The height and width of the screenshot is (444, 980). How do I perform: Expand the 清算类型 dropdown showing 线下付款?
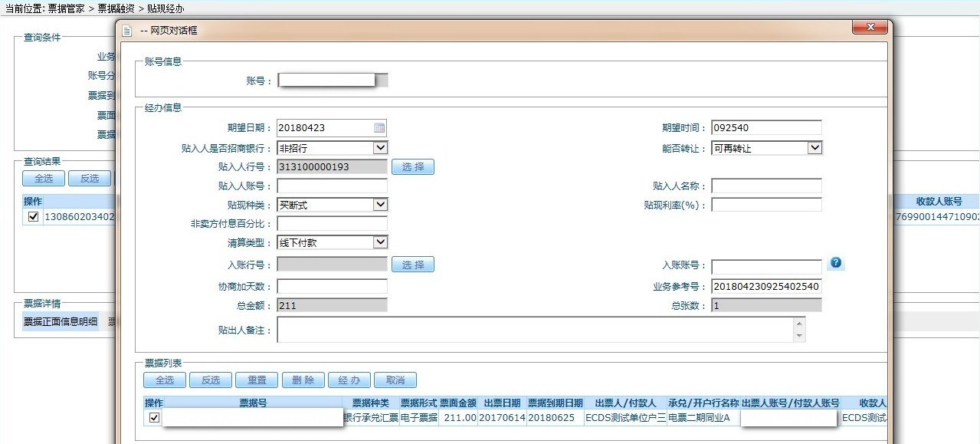(x=380, y=242)
